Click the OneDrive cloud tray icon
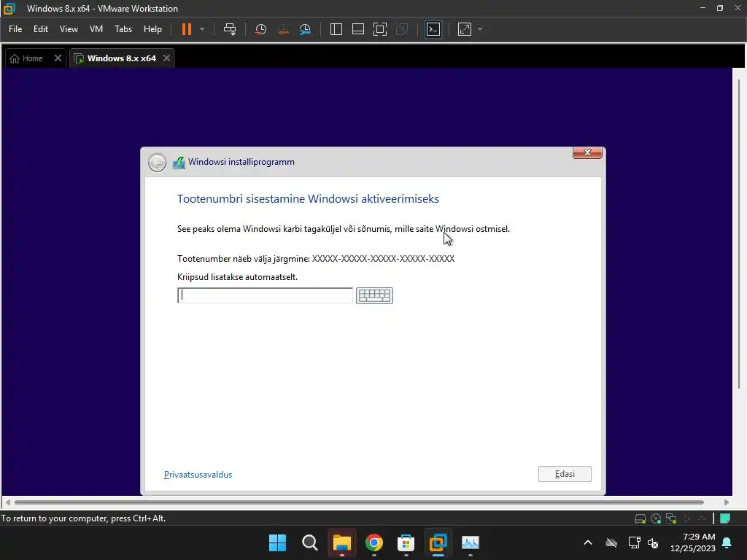 (x=611, y=542)
